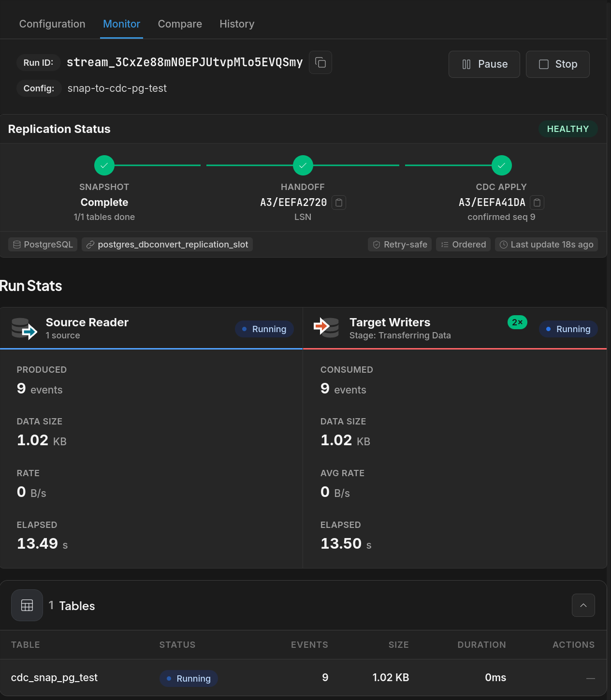Click Source Reader Running status pill
This screenshot has height=700, width=611.
pos(264,329)
